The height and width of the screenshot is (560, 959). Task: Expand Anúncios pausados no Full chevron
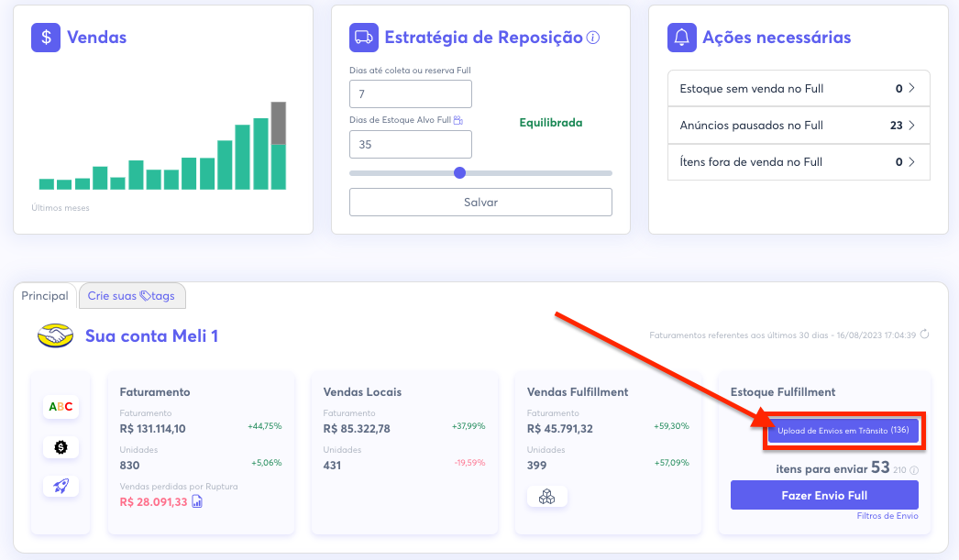pos(912,126)
